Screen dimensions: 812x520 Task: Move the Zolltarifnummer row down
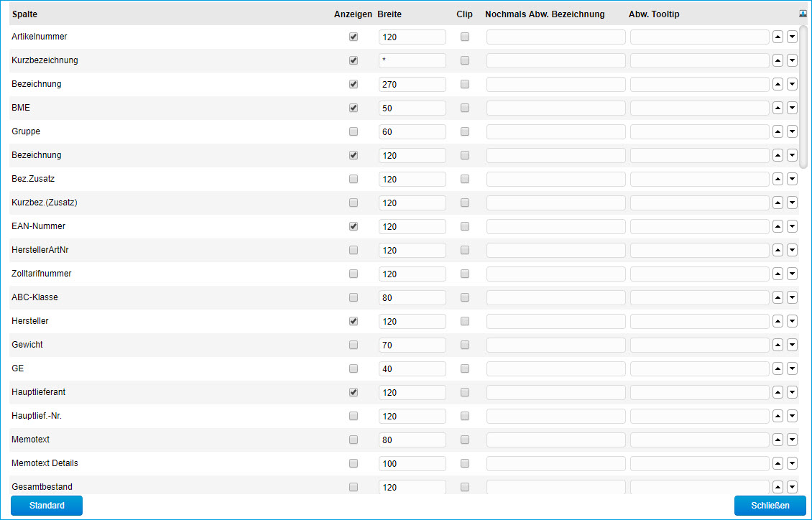tap(792, 274)
